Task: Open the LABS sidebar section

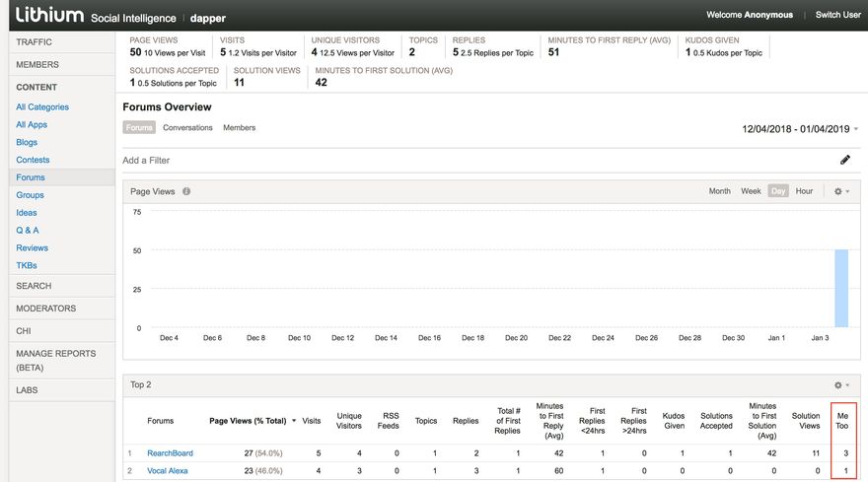Action: [62, 390]
